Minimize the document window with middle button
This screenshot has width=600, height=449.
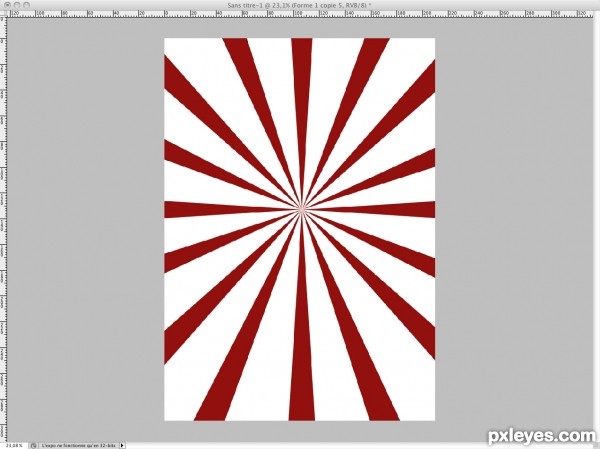pyautogui.click(x=17, y=5)
